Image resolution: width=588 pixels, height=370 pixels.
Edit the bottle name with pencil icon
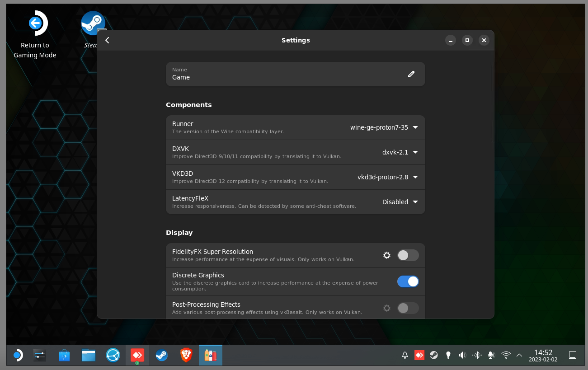[411, 74]
